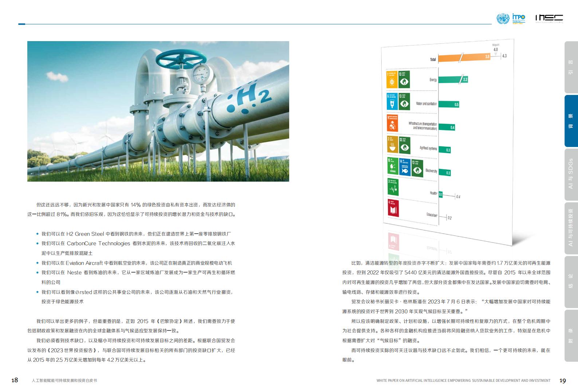This screenshot has height=392, width=578.
Task: Click the text 《巴黎协定》 in the left column
Action: (169, 321)
